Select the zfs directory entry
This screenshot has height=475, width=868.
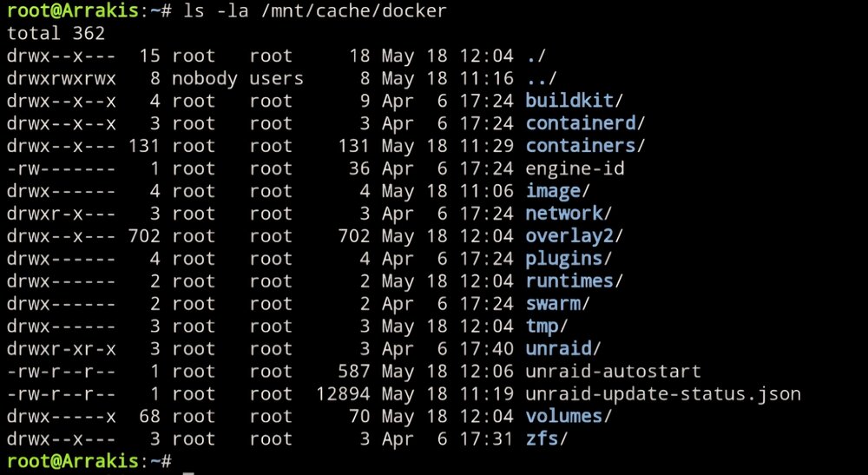[542, 439]
